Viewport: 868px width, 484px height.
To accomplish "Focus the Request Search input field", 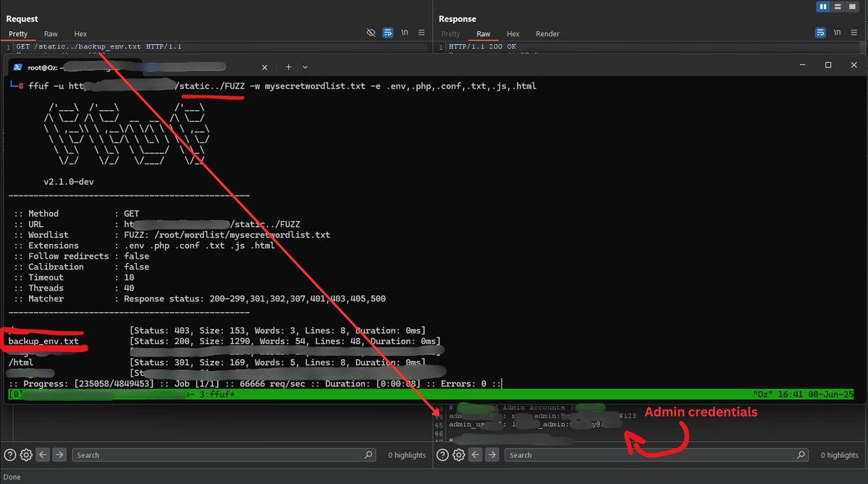I will pos(224,454).
